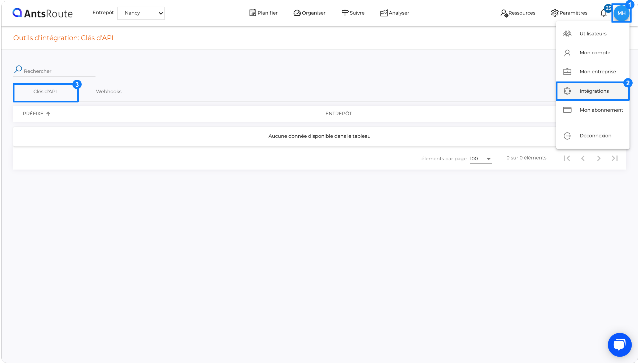The image size is (639, 364).
Task: Open the Planifier menu
Action: tap(263, 13)
